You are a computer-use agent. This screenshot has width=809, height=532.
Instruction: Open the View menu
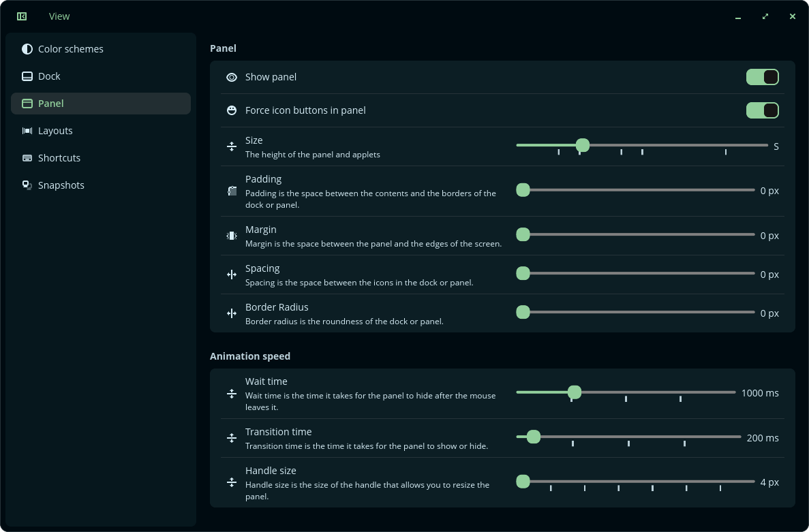coord(59,16)
